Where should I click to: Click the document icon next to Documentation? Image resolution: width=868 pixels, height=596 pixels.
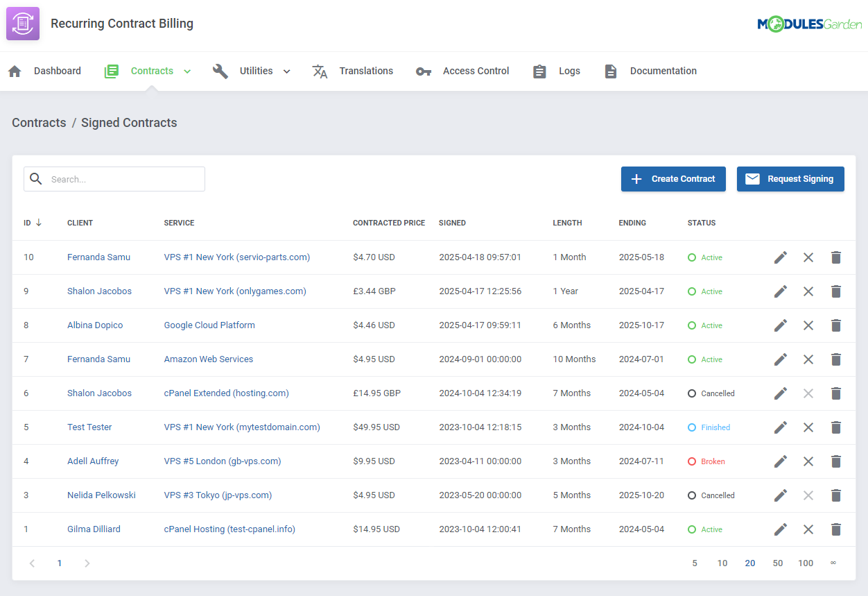tap(610, 71)
